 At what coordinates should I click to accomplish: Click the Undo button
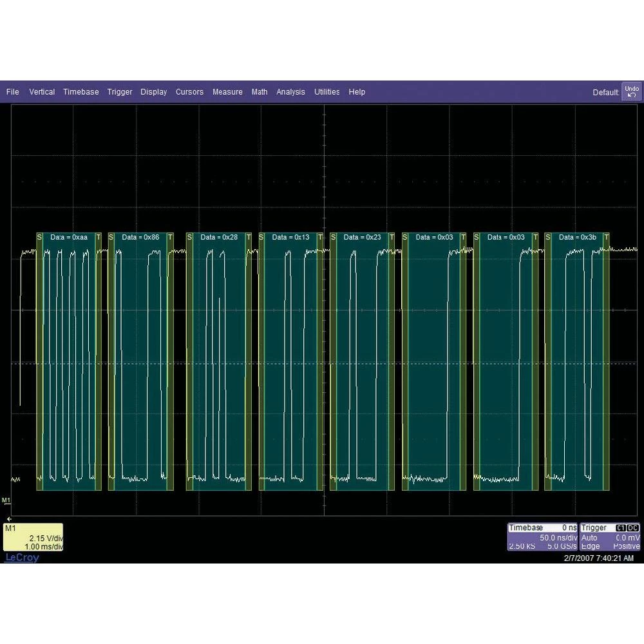(x=632, y=91)
